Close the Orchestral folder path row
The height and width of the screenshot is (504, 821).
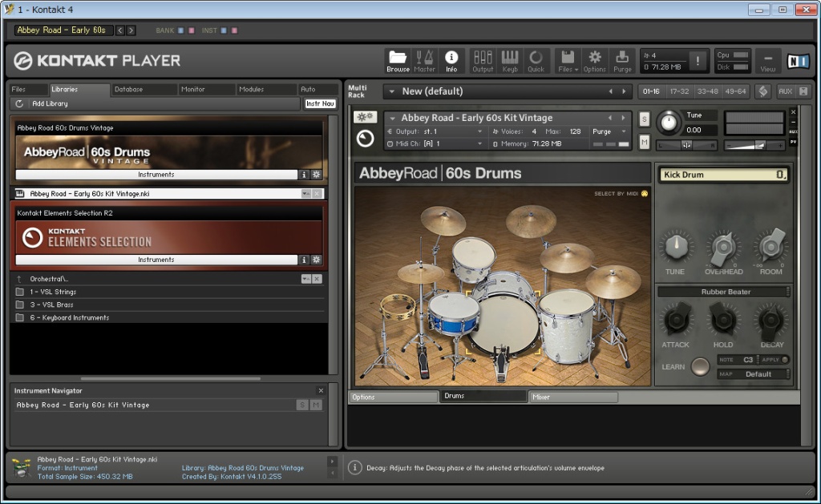[317, 279]
